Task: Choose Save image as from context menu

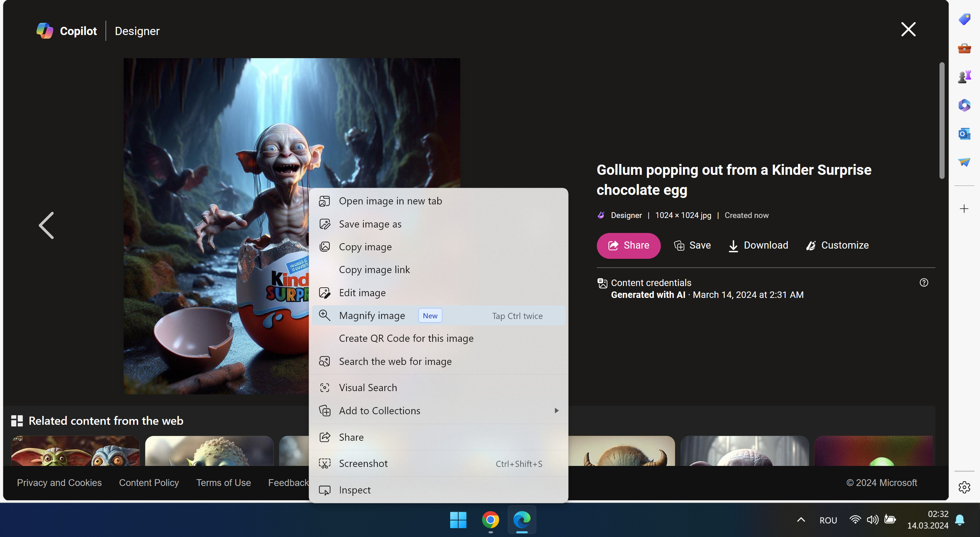Action: tap(438, 224)
